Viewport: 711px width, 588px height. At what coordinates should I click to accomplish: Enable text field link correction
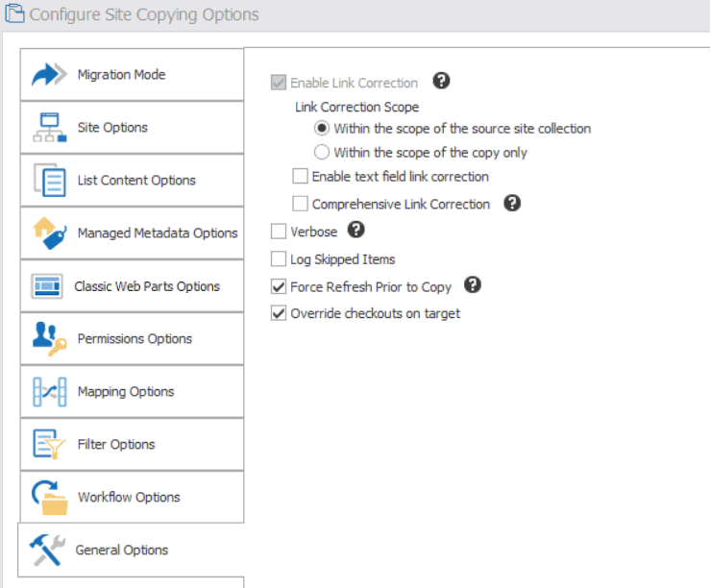click(x=301, y=177)
